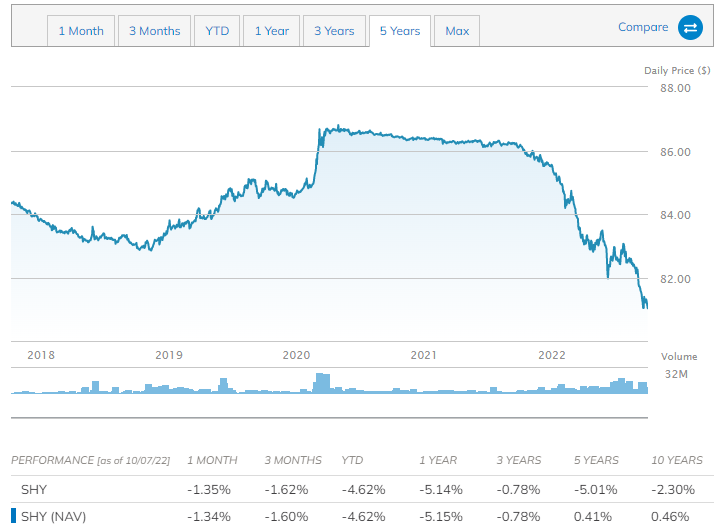Click SHY 5 YEARS value -5.01%
Viewport: 721px width, 529px height.
597,490
